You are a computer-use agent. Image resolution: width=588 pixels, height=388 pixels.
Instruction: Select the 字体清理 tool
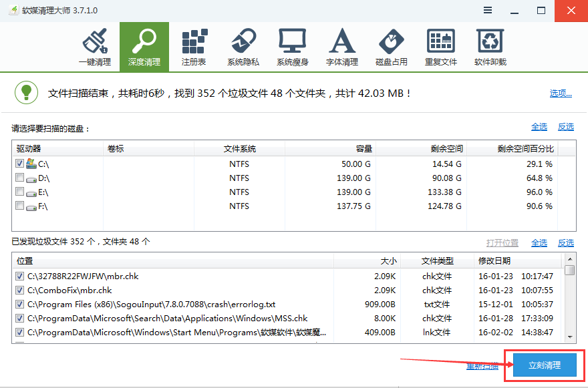click(x=342, y=45)
